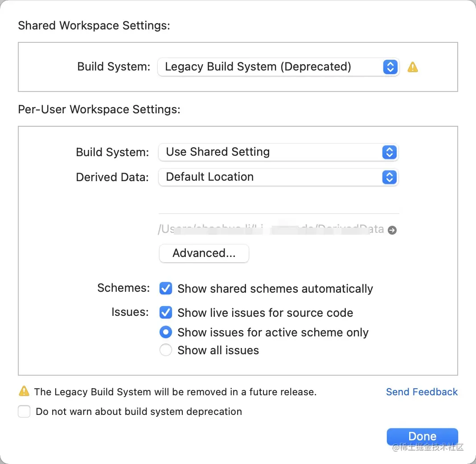
Task: Expand the Derived Data location dropdown
Action: pyautogui.click(x=278, y=177)
